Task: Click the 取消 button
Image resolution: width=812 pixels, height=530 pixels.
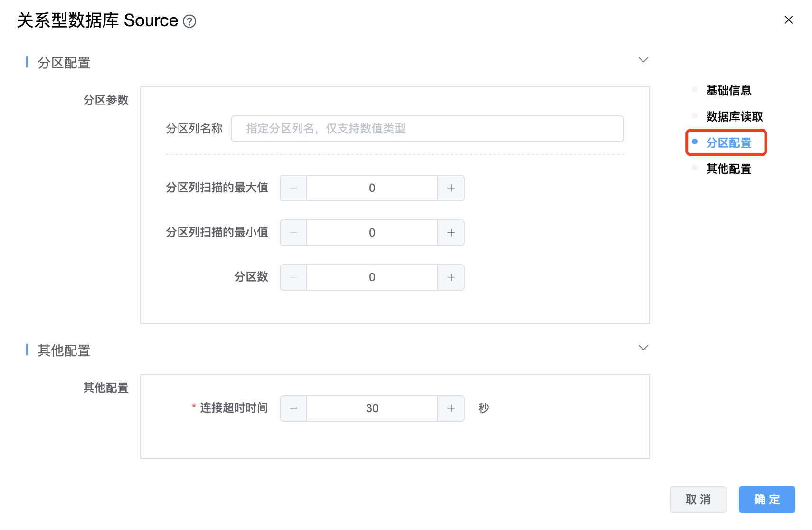Action: [x=698, y=500]
